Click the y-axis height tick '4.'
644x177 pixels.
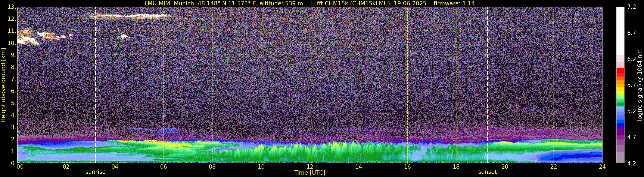click(x=13, y=115)
